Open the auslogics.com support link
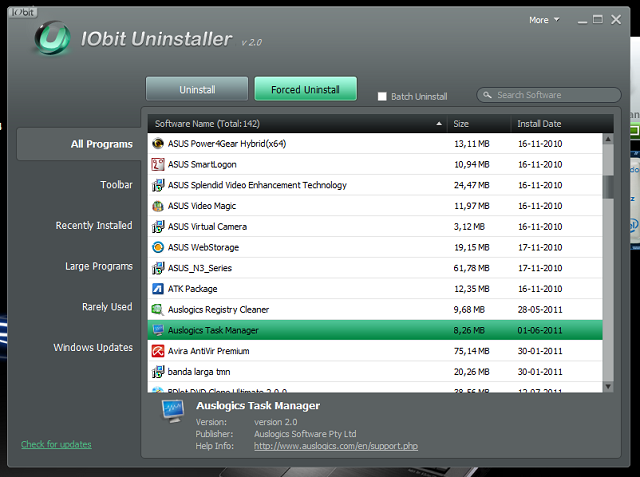Screen dimensions: 640x477 pos(336,446)
